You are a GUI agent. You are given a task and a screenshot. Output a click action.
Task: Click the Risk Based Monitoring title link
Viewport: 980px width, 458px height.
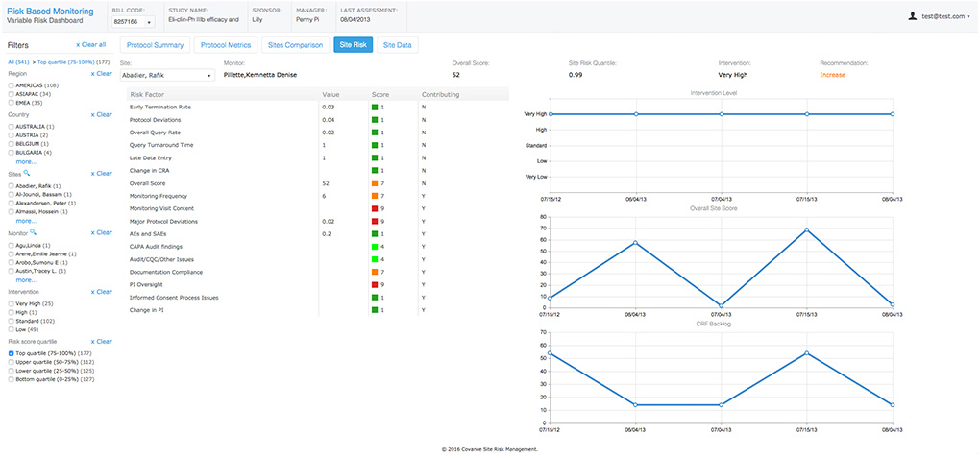[x=50, y=12]
